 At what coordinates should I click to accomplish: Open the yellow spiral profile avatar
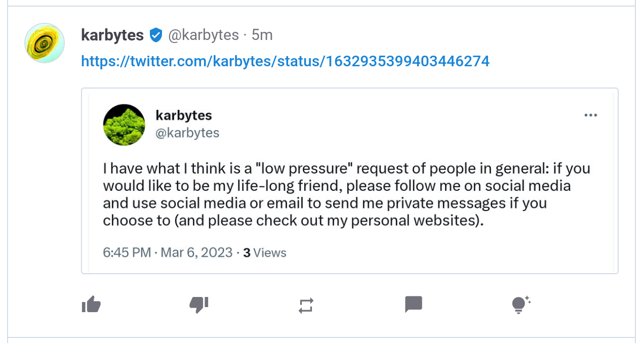(x=45, y=43)
